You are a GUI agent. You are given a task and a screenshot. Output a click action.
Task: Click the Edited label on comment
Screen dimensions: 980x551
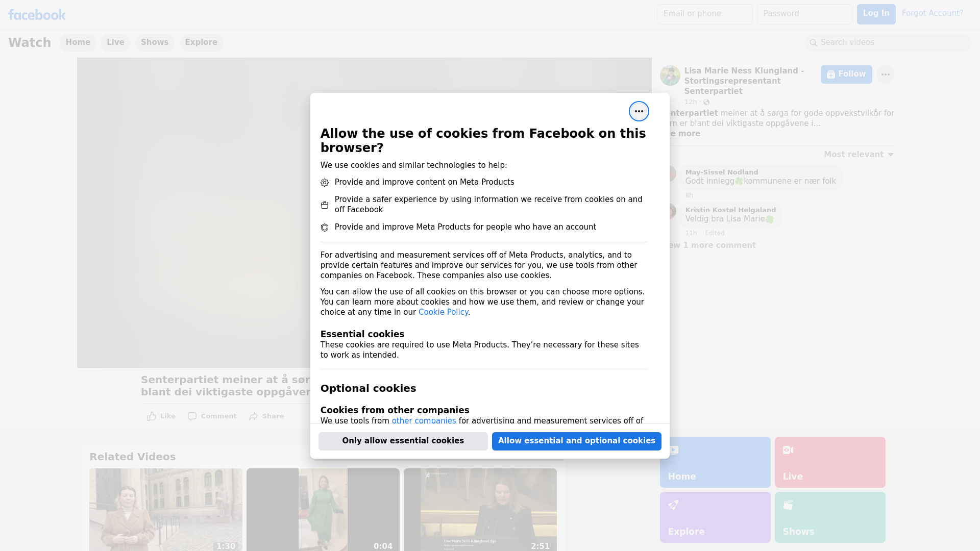point(715,233)
